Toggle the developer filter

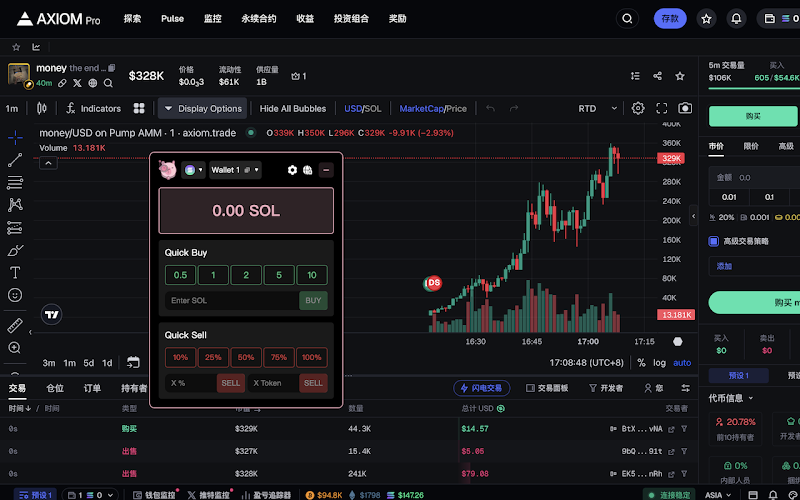tap(606, 388)
